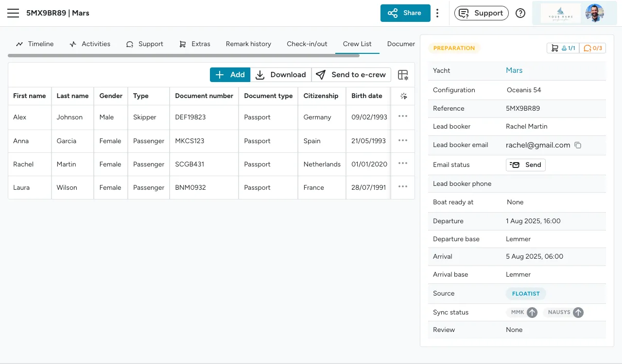The width and height of the screenshot is (622, 364).
Task: Open the cart extras 1/1 indicator
Action: pyautogui.click(x=563, y=48)
